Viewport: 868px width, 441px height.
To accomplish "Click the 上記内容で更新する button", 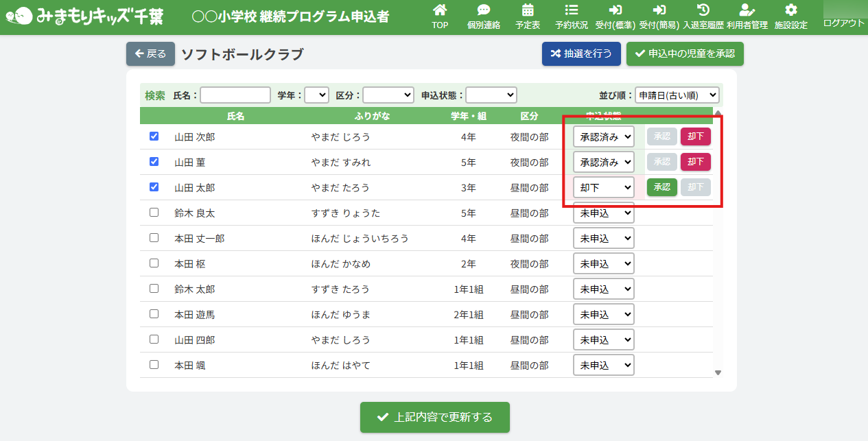I will [x=435, y=417].
